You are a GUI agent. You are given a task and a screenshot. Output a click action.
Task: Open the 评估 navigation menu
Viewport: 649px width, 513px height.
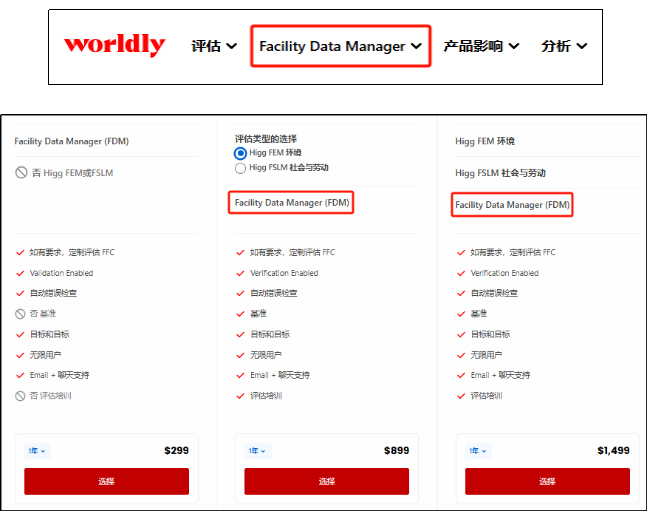(214, 46)
